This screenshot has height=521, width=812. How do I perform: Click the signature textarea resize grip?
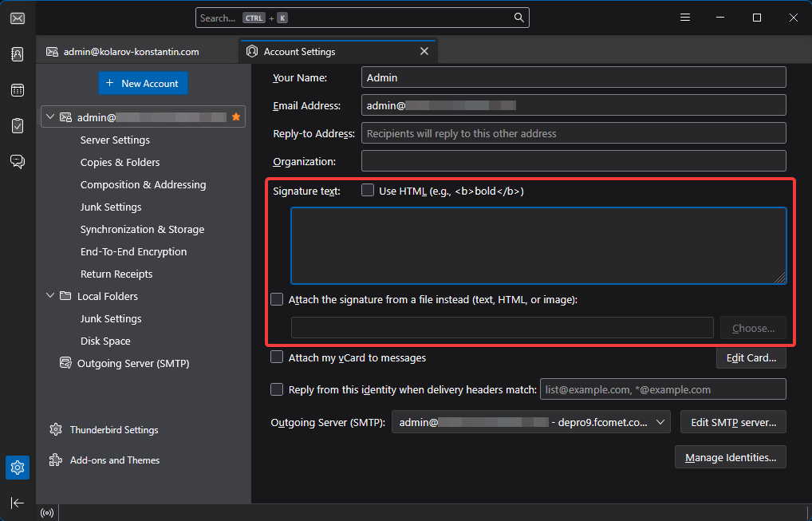pyautogui.click(x=780, y=278)
